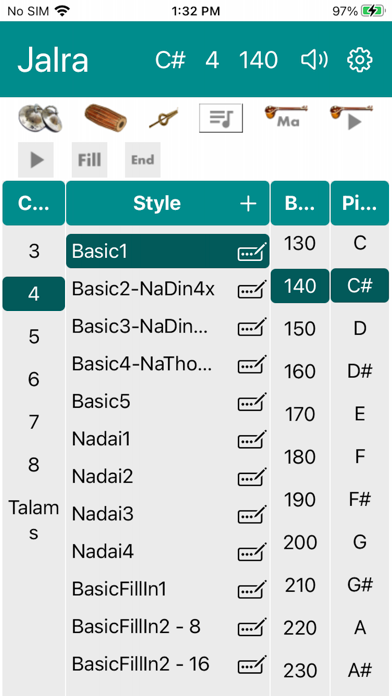Tap the Count column header
Viewport: 392px width, 696px height.
tap(34, 203)
